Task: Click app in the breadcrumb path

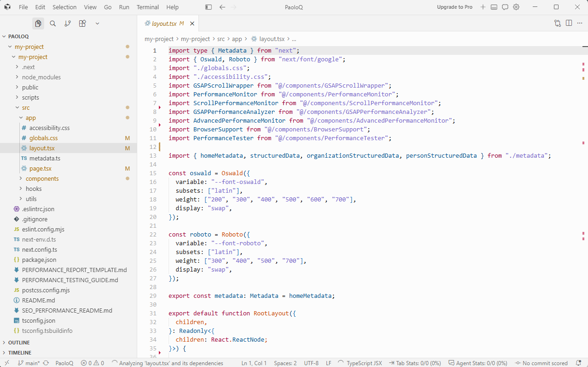Action: pyautogui.click(x=237, y=39)
